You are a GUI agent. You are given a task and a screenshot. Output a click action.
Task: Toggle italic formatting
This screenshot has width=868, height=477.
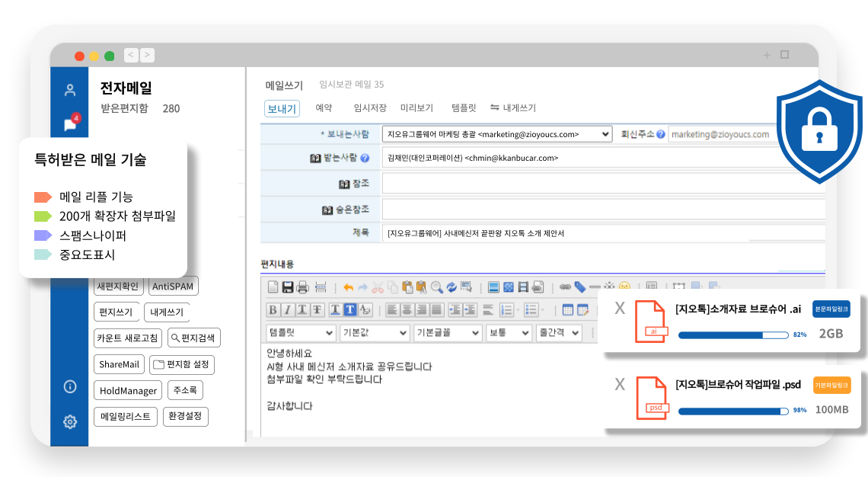pos(288,309)
